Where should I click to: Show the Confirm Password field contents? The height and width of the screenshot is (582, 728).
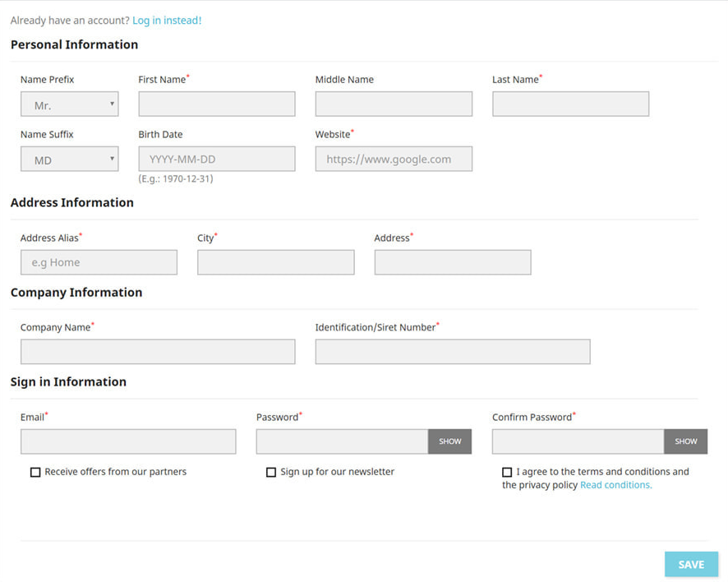[685, 441]
